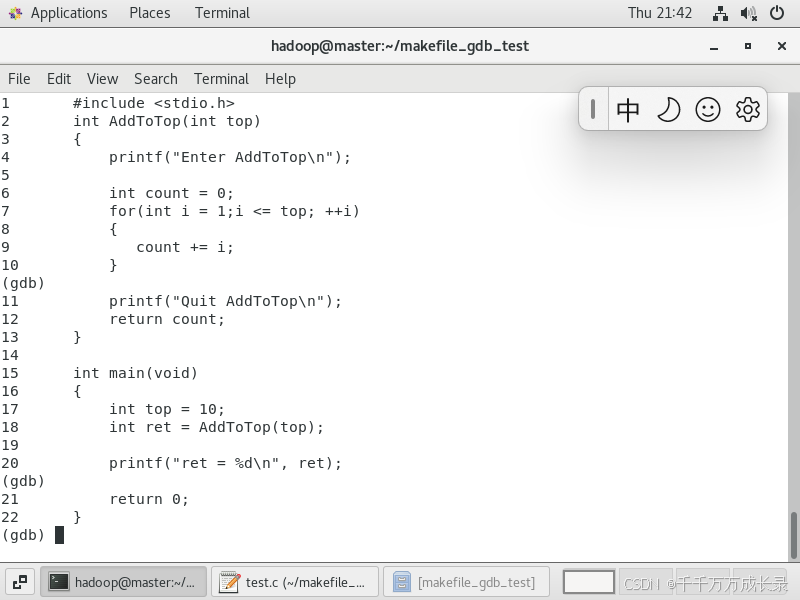The image size is (800, 600).
Task: Click 'printf("ret = %d\n", ret);' line
Action: click(x=226, y=463)
